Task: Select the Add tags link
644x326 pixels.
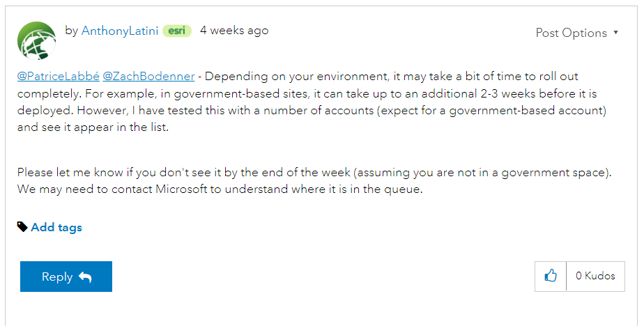Action: point(56,227)
